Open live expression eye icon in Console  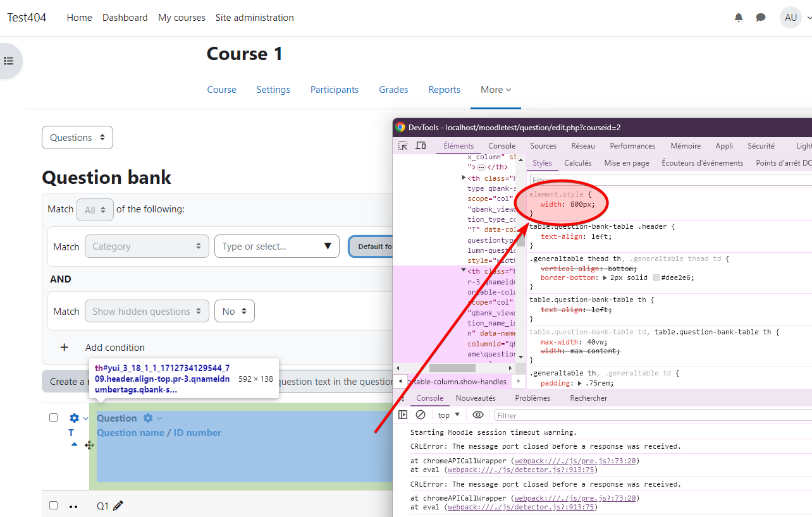pyautogui.click(x=478, y=415)
